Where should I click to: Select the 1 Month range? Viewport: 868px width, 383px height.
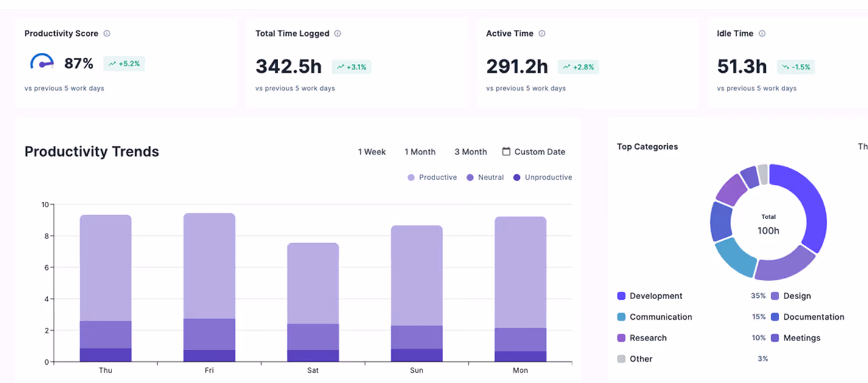coord(420,152)
